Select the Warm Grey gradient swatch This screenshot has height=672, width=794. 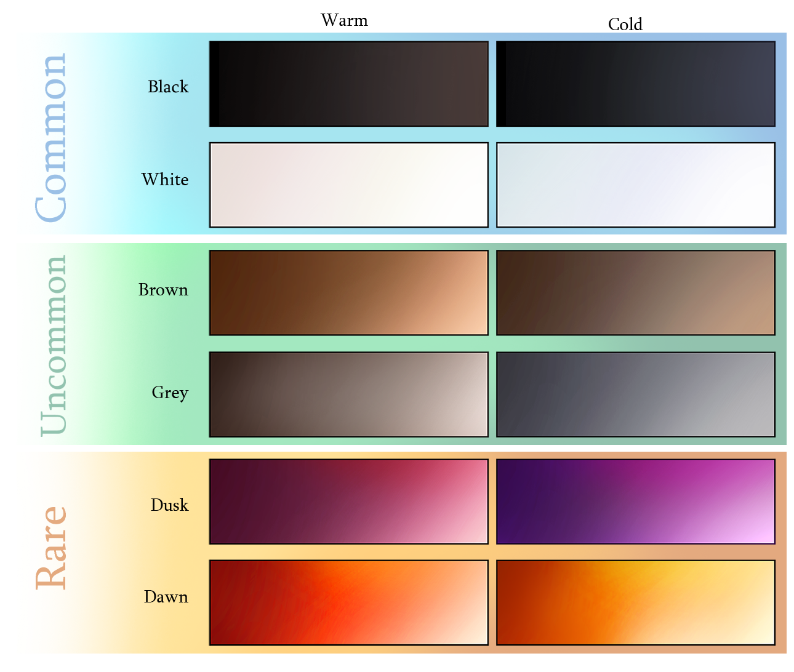(x=348, y=394)
